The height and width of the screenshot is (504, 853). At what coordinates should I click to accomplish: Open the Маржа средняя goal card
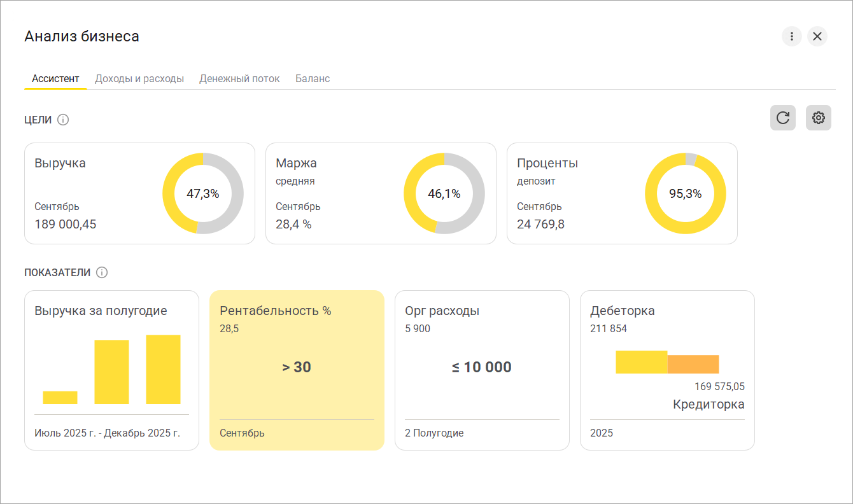[331, 193]
